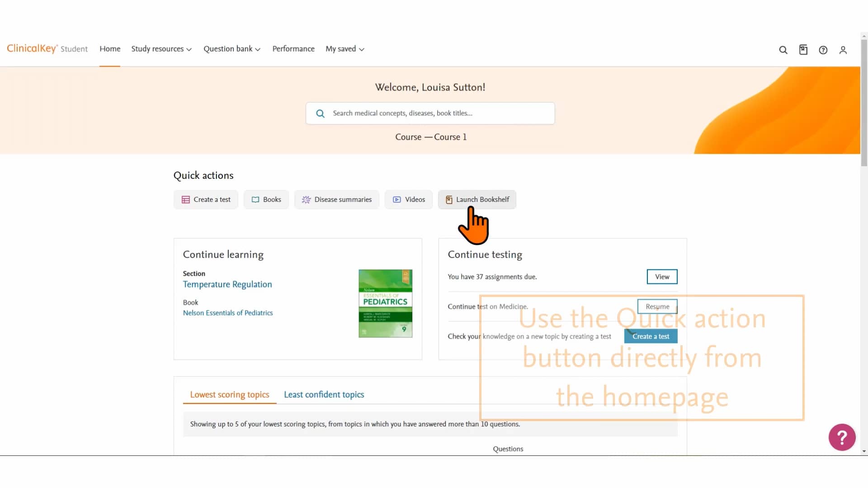Launch Bookshelf from quick actions
This screenshot has width=868, height=488.
(477, 199)
